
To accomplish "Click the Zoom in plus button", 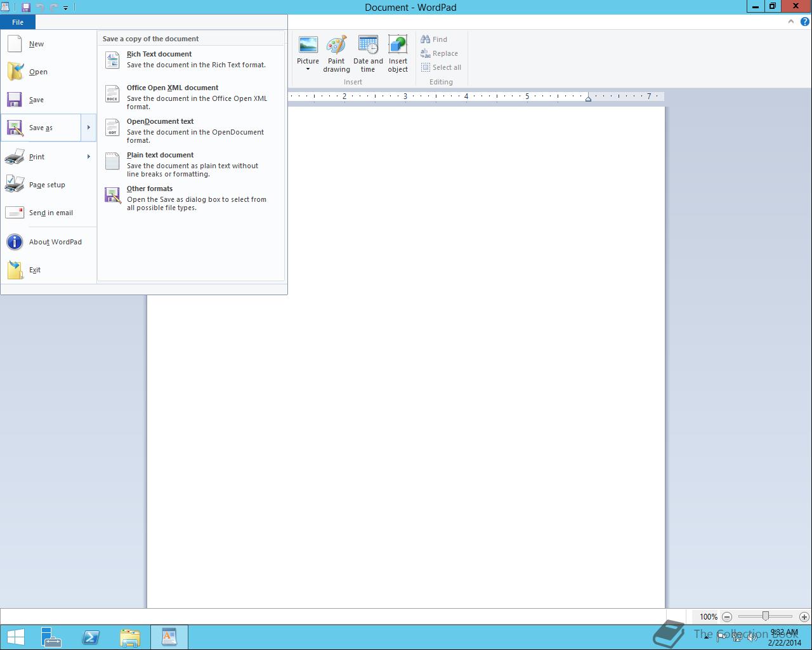I will coord(804,616).
